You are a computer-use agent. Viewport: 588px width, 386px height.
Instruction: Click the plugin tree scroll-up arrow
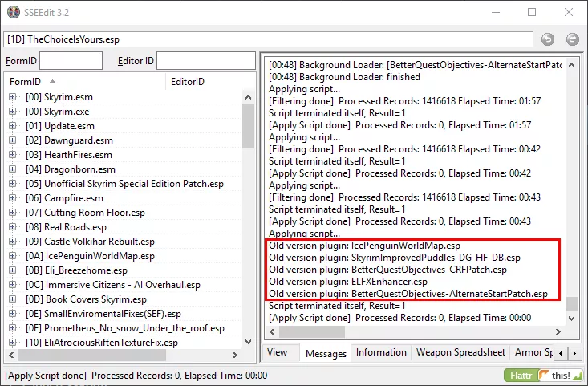tap(248, 98)
